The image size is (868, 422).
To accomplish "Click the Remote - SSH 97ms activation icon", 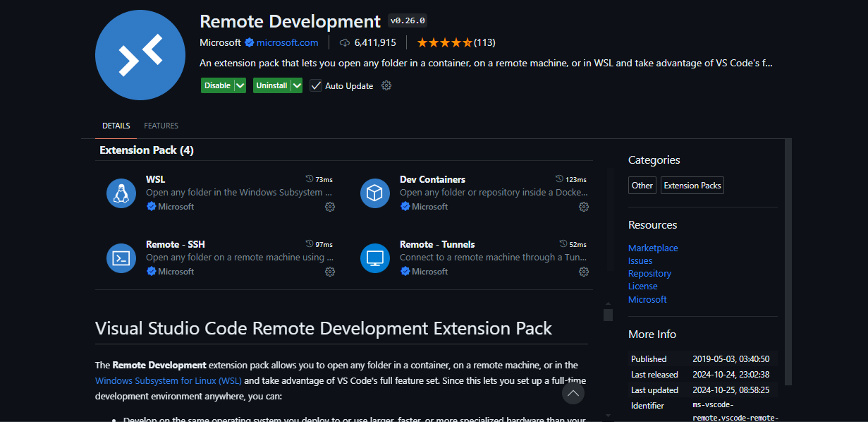I will [x=310, y=244].
